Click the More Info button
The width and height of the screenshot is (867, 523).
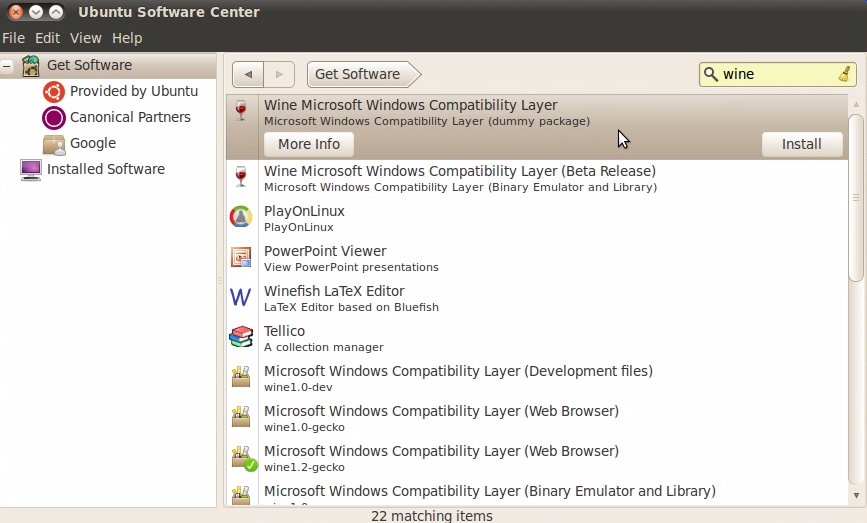tap(309, 144)
